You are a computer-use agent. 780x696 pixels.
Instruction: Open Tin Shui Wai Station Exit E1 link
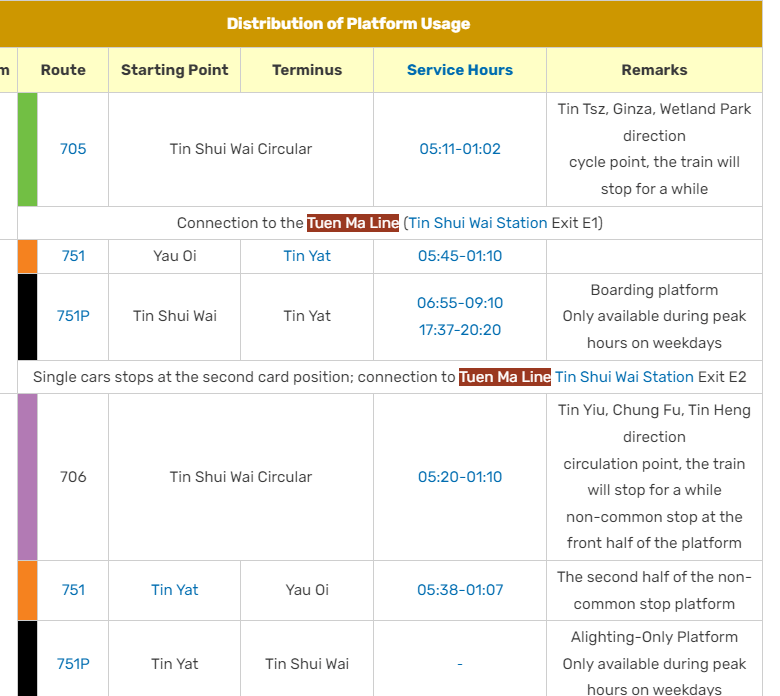(x=478, y=223)
